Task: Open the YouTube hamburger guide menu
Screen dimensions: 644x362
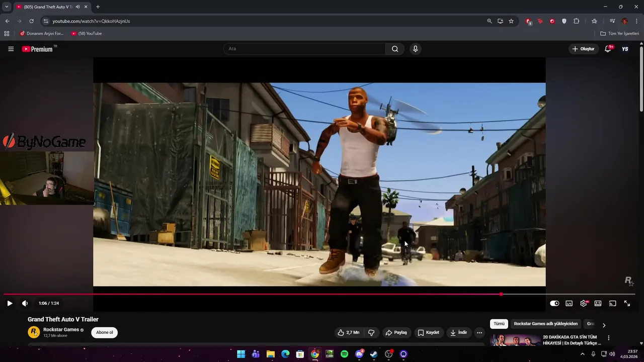Action: click(11, 49)
